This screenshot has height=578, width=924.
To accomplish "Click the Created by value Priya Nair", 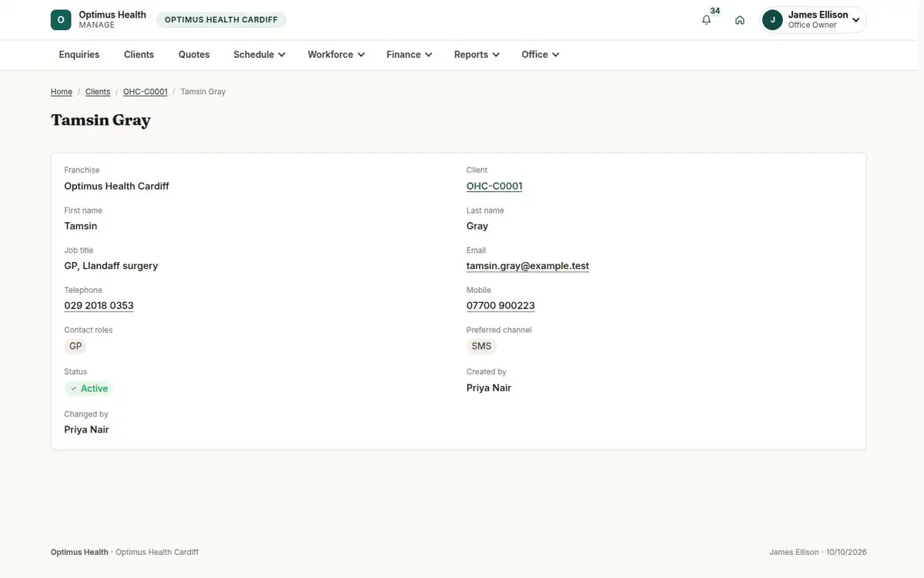I will (x=489, y=388).
